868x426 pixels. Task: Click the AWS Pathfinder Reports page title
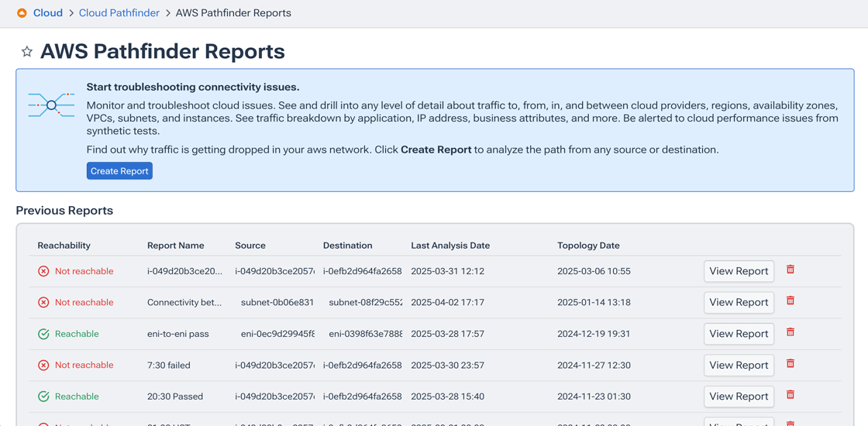[162, 51]
